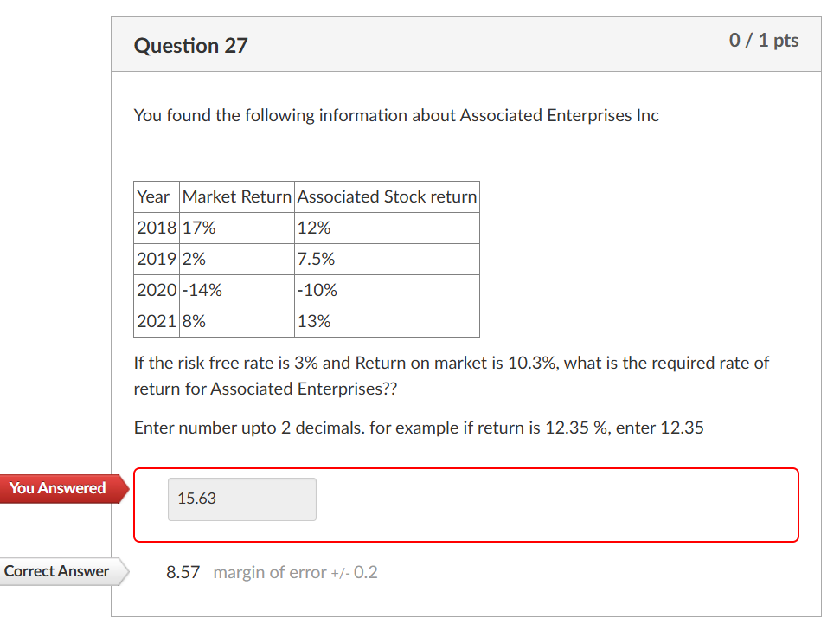Click the correct answer value 8.57

[x=181, y=572]
